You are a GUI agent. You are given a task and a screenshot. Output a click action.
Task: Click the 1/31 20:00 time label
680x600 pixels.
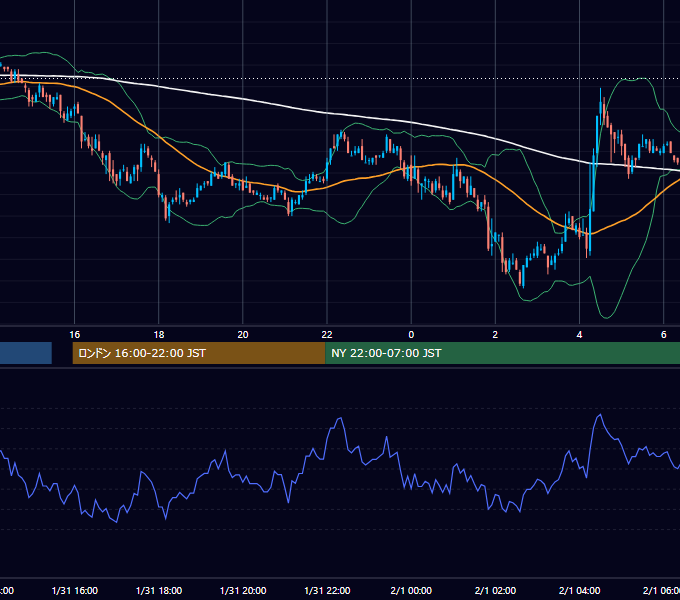pyautogui.click(x=243, y=590)
